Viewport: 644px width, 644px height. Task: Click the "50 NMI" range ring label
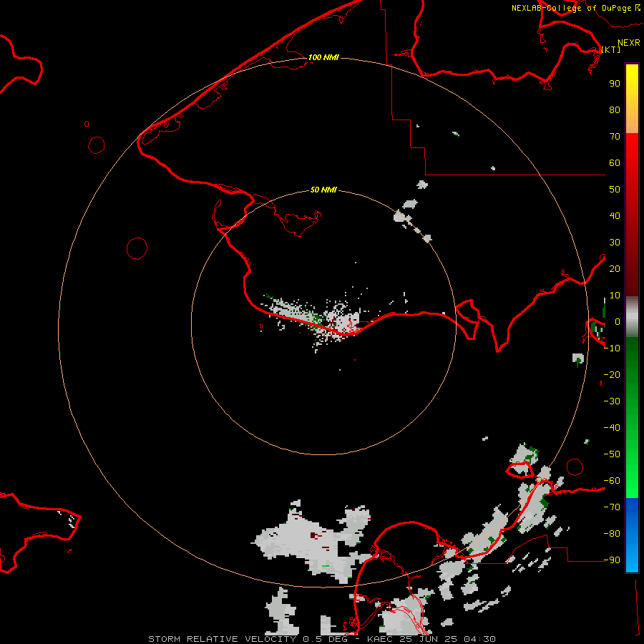click(323, 190)
